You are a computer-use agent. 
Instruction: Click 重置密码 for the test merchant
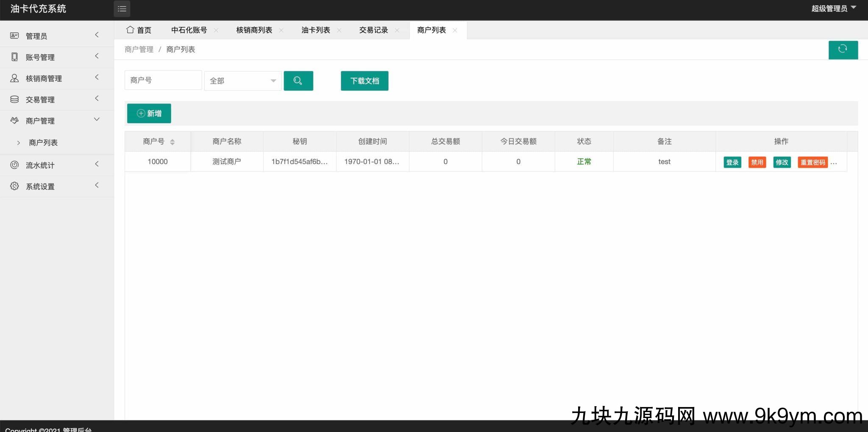pyautogui.click(x=812, y=162)
